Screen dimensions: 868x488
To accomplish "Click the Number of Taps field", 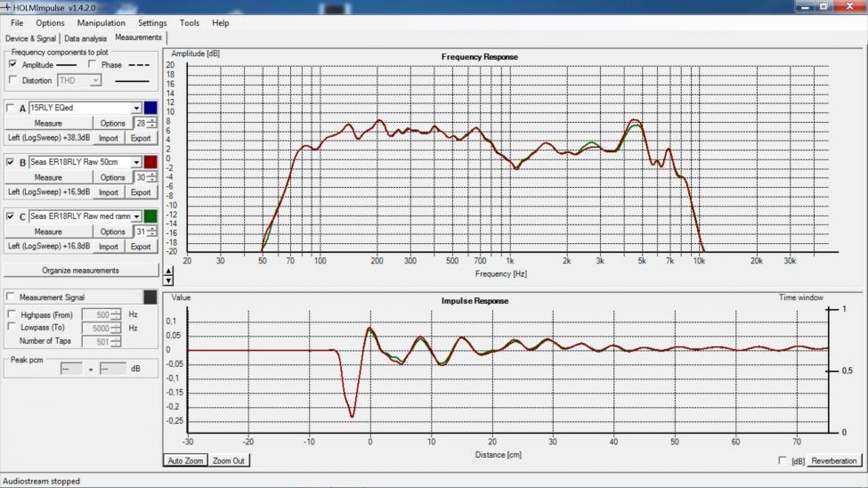I will [x=101, y=342].
